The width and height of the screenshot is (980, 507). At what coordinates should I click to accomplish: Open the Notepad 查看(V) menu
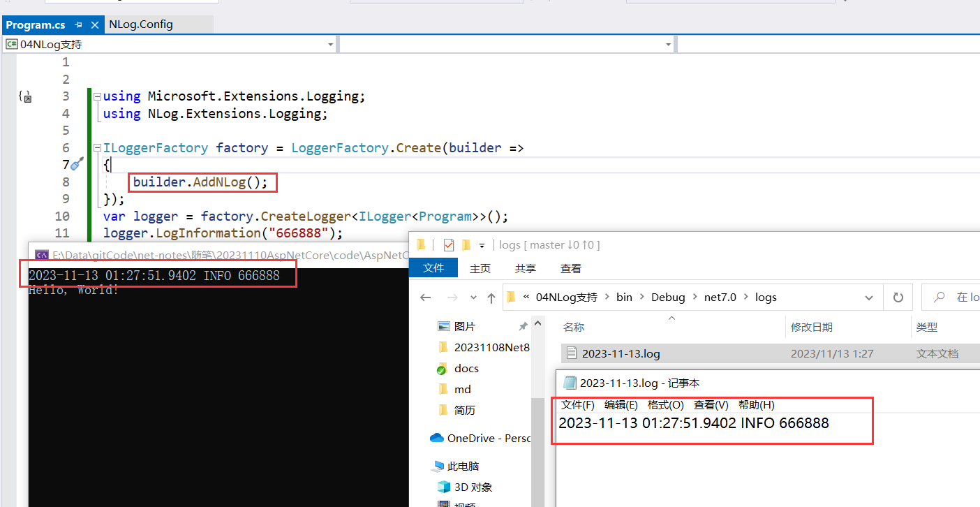pos(711,404)
